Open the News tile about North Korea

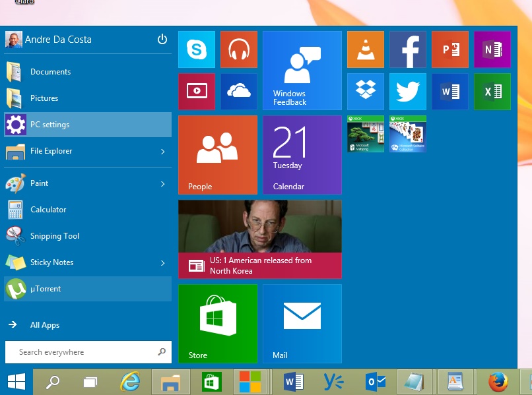[x=260, y=239]
